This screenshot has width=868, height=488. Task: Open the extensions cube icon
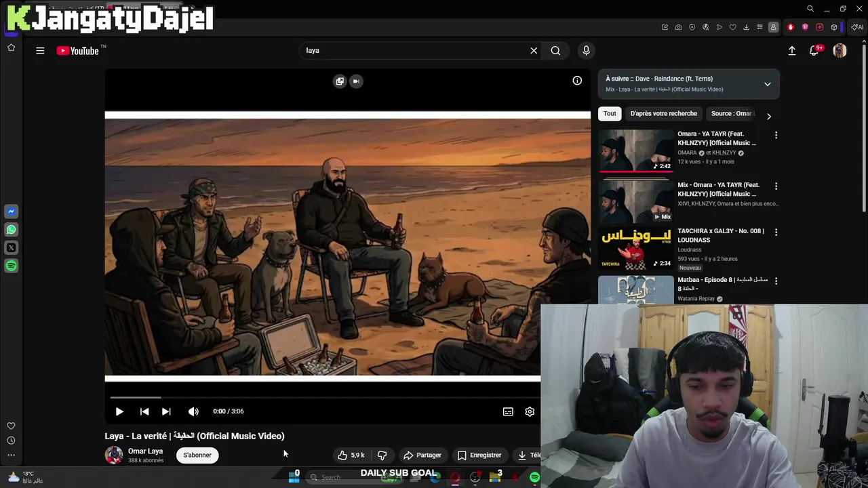834,27
